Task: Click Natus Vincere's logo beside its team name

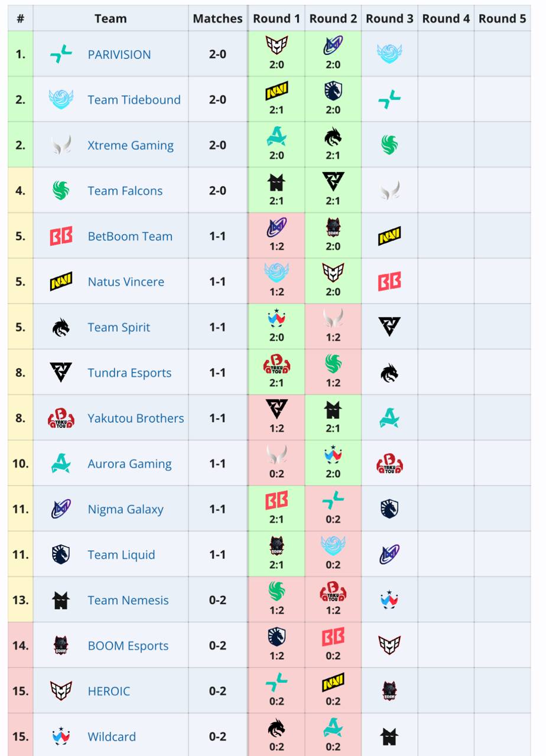Action: tap(61, 282)
